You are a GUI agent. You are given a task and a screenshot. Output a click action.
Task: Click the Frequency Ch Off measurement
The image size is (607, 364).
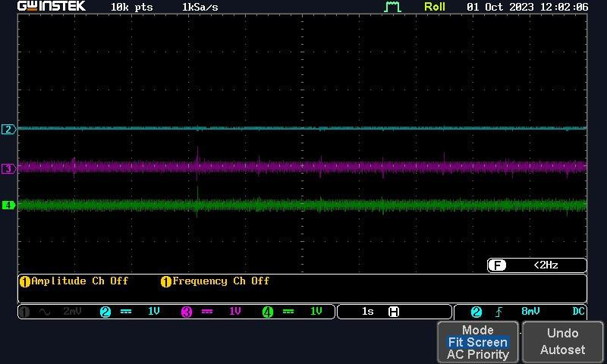click(215, 281)
